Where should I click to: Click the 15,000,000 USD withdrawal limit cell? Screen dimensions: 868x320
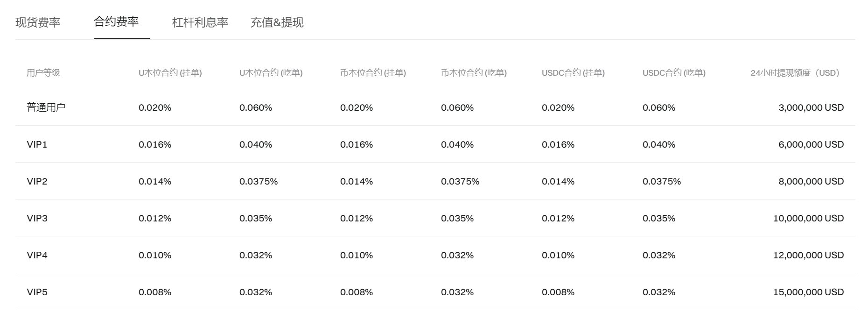(809, 292)
